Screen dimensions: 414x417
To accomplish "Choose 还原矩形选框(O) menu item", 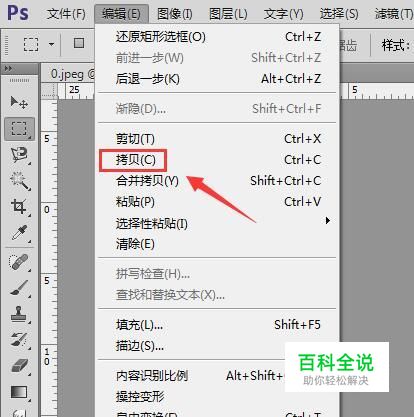I will coord(218,37).
